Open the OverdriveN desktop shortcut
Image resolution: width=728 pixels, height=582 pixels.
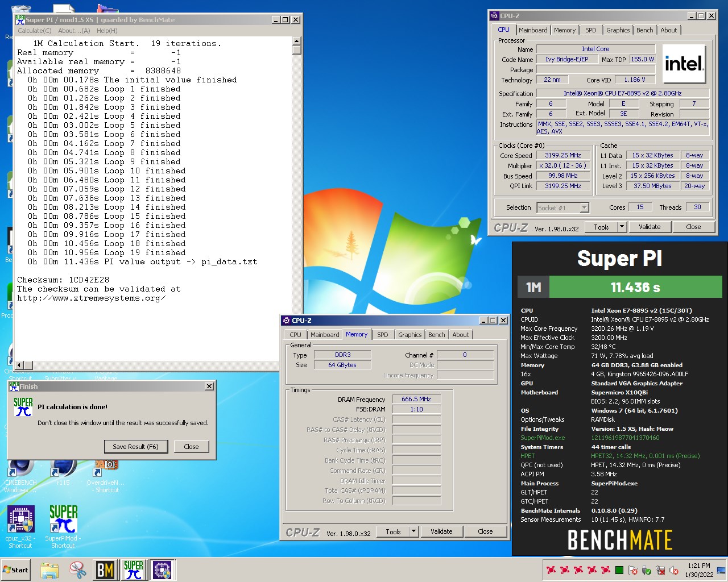(106, 475)
